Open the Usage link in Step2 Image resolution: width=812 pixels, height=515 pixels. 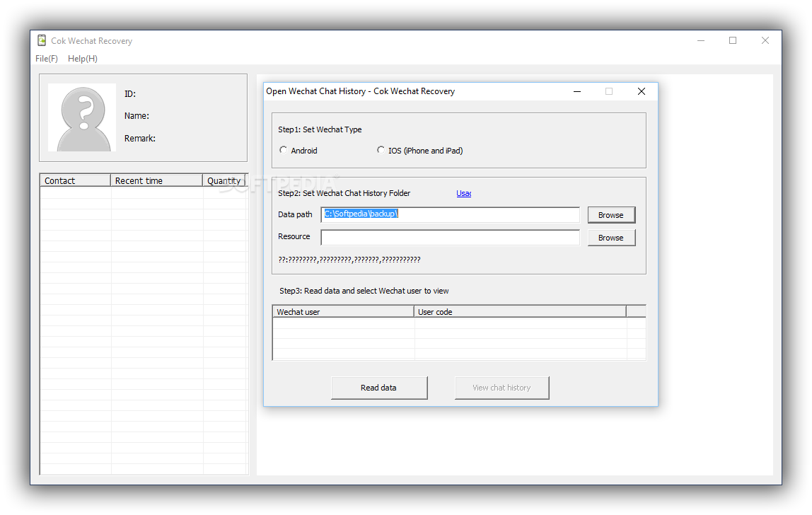click(x=463, y=193)
